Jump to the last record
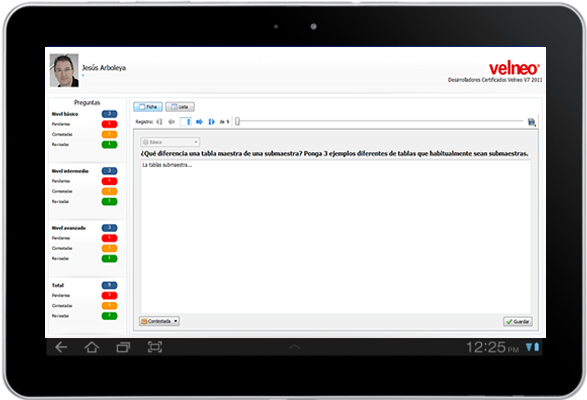Image resolution: width=587 pixels, height=400 pixels. coord(212,121)
